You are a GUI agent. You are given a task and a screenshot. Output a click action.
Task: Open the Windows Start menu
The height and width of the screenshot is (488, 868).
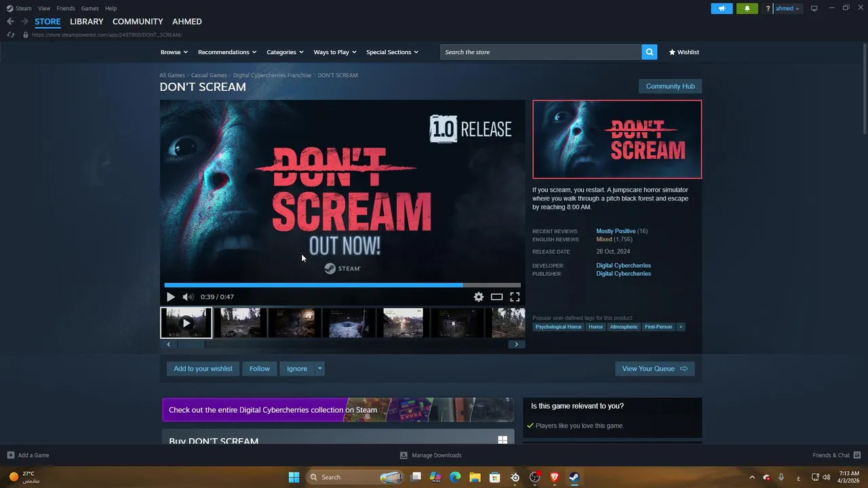[x=294, y=477]
